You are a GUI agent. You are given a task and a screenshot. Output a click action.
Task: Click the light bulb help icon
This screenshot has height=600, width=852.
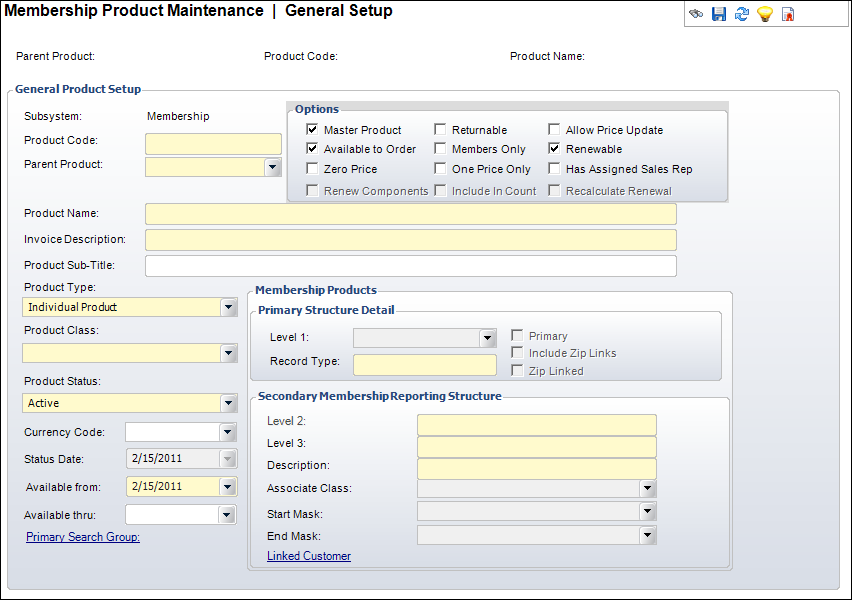click(764, 14)
